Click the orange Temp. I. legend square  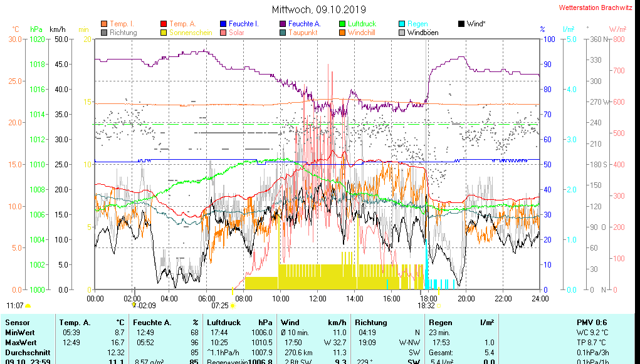point(104,24)
